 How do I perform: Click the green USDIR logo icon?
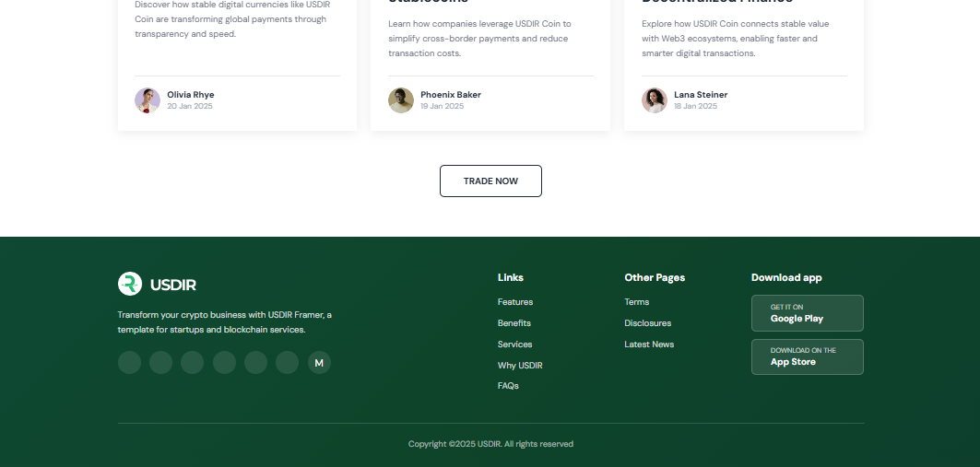tap(130, 284)
